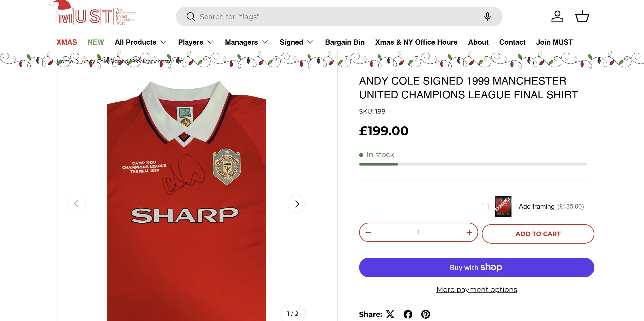Expand the All Products menu

coord(141,42)
